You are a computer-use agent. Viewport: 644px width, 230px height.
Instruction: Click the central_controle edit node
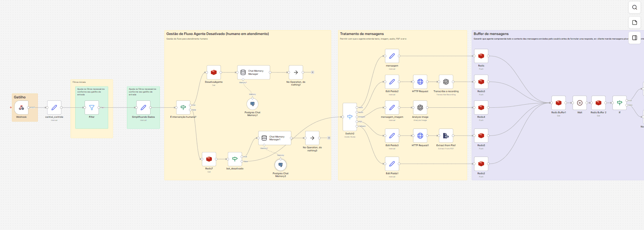[54, 108]
